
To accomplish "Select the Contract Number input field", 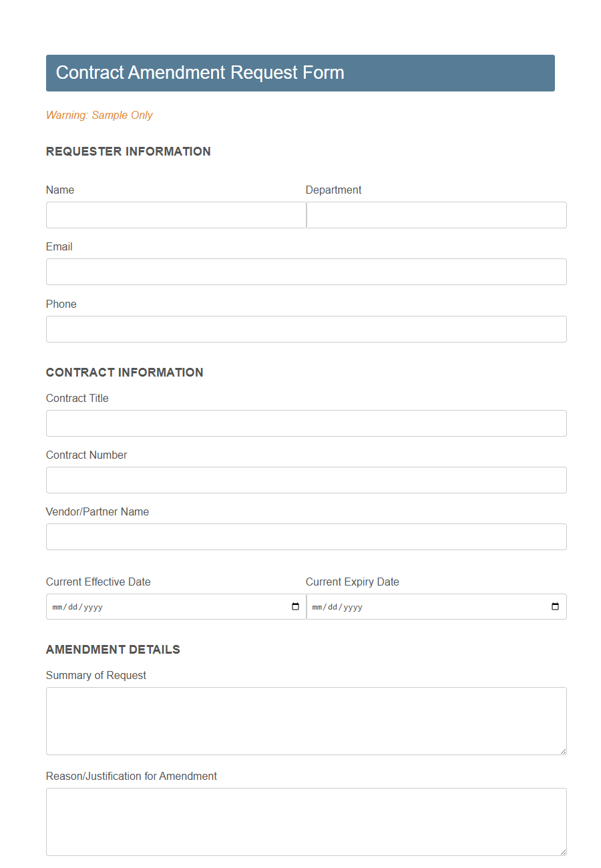I will pos(306,480).
